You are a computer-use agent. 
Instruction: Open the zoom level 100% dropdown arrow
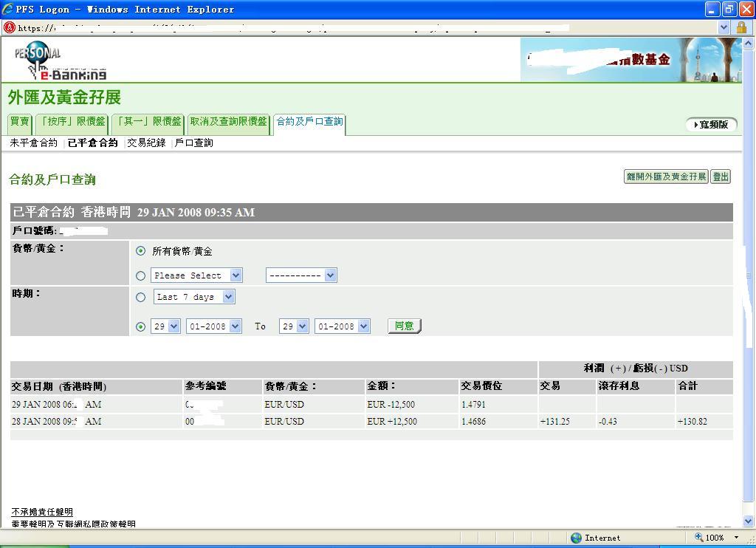(736, 538)
